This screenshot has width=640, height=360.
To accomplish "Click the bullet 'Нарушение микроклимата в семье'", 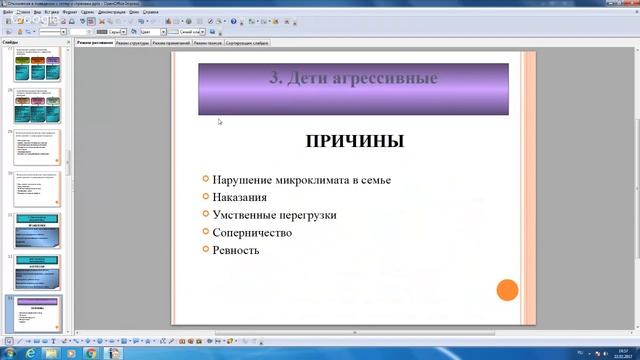I will (302, 180).
